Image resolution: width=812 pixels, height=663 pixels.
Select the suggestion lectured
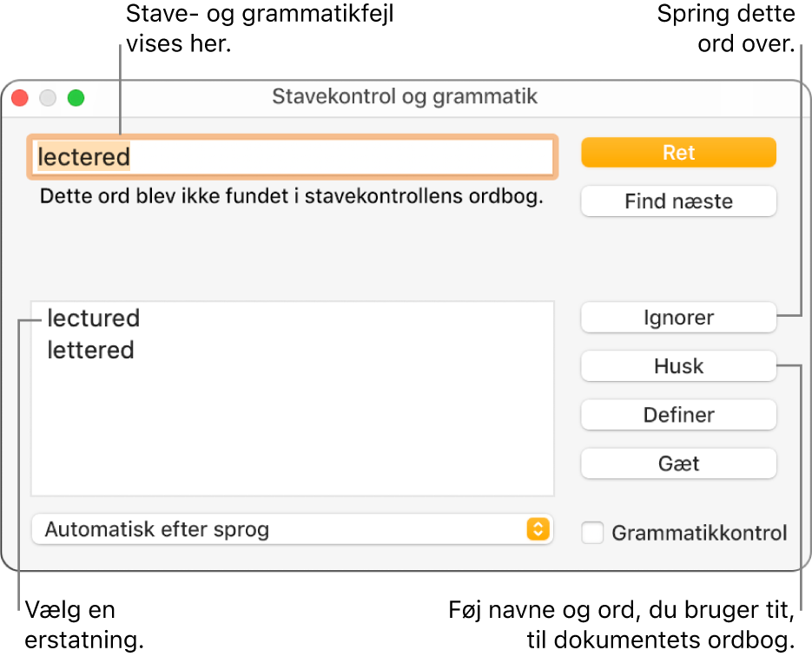click(x=92, y=318)
